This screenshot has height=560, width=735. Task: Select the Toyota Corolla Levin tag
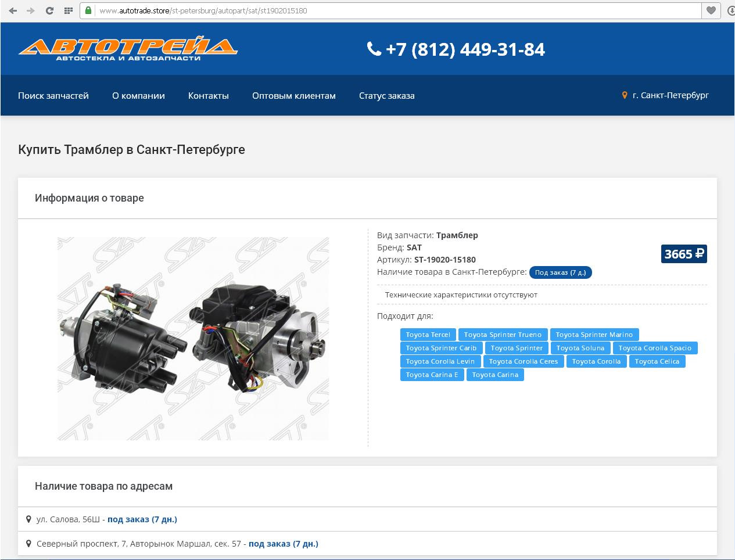(x=440, y=361)
